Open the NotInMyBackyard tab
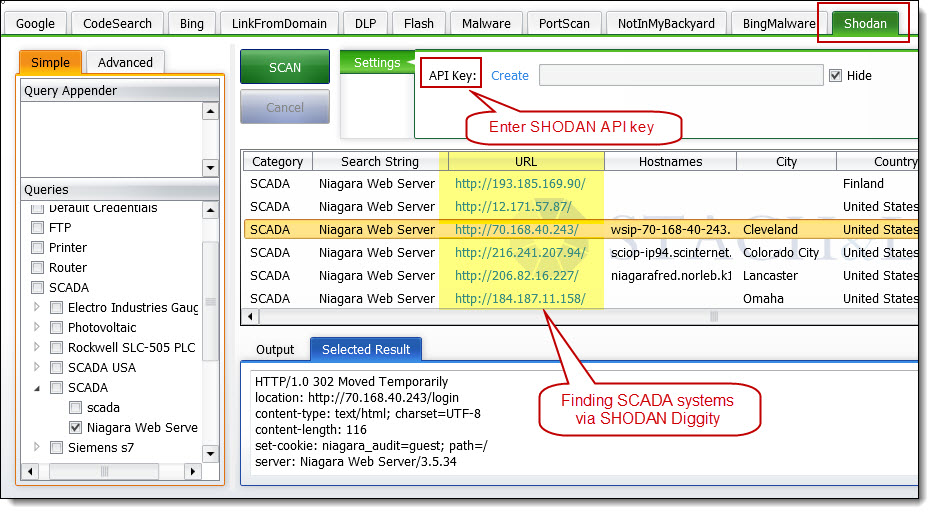 pyautogui.click(x=666, y=24)
